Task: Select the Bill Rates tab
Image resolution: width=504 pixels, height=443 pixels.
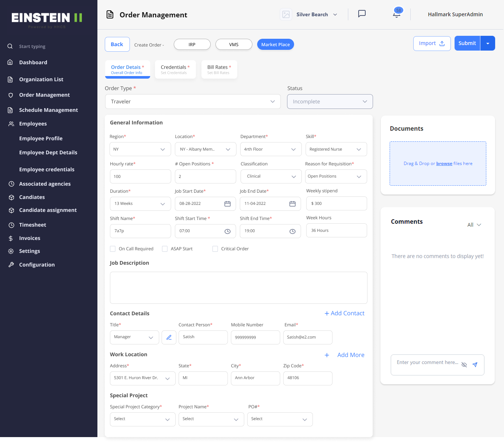Action: 219,69
